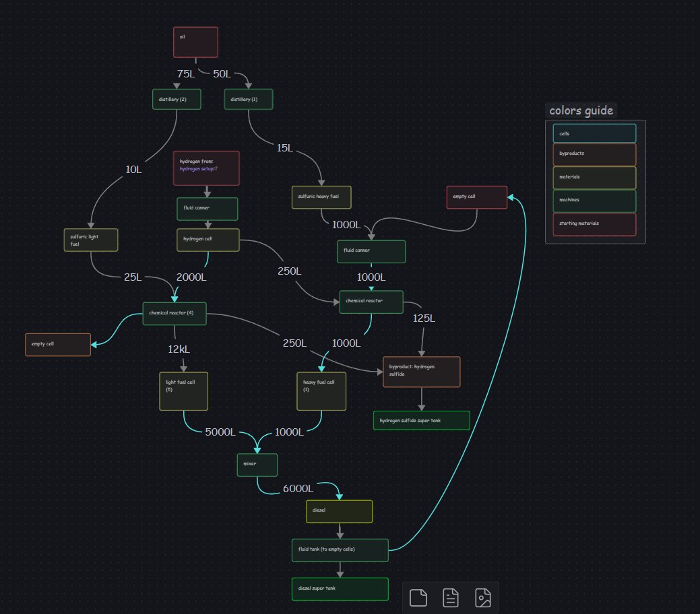Add media from vault icon

482,597
